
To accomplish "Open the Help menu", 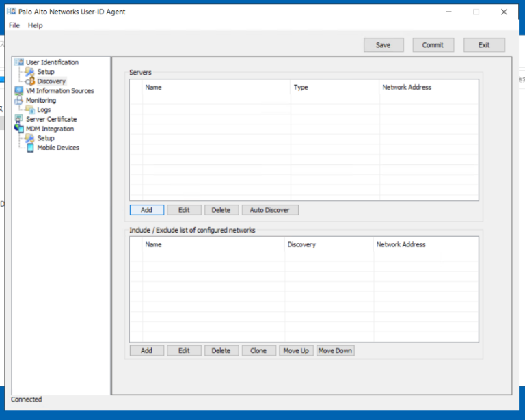I will (35, 25).
